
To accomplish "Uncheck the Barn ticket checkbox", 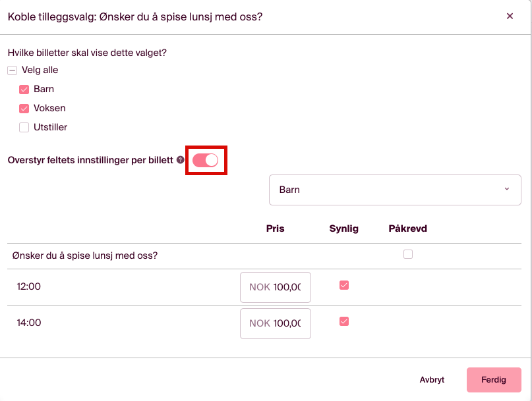I will 24,90.
